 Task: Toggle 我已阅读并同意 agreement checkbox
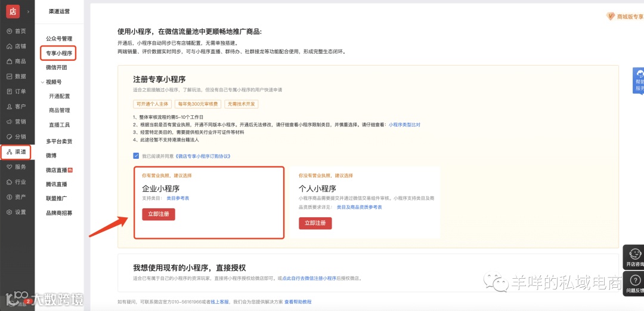coord(136,156)
